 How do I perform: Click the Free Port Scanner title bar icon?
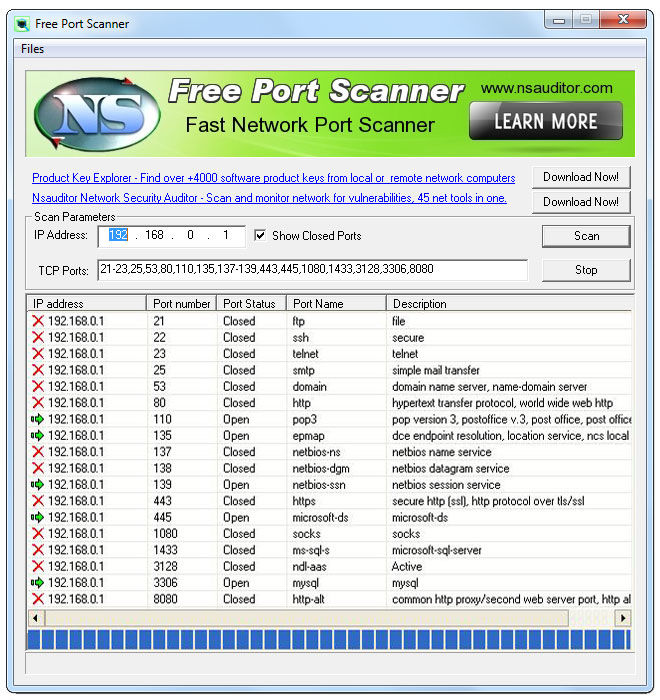click(x=21, y=24)
